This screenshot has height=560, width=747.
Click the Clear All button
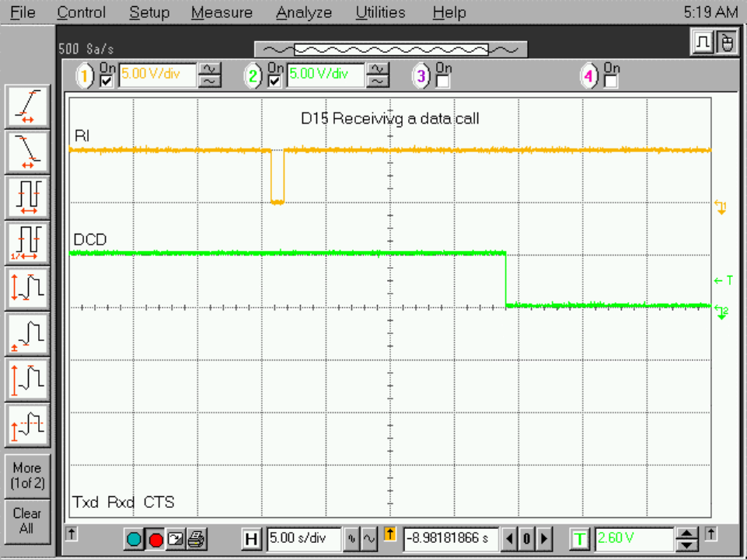28,521
